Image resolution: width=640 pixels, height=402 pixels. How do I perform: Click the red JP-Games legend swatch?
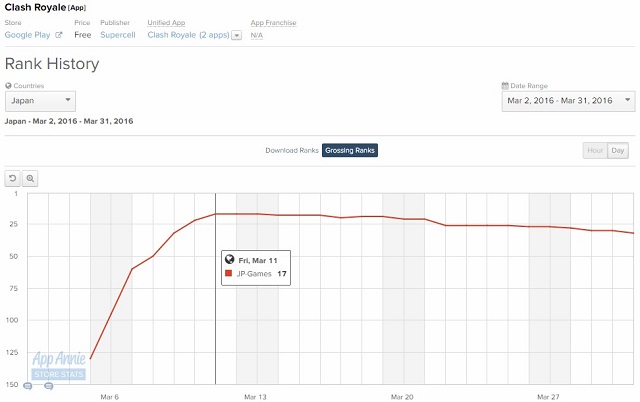(229, 273)
